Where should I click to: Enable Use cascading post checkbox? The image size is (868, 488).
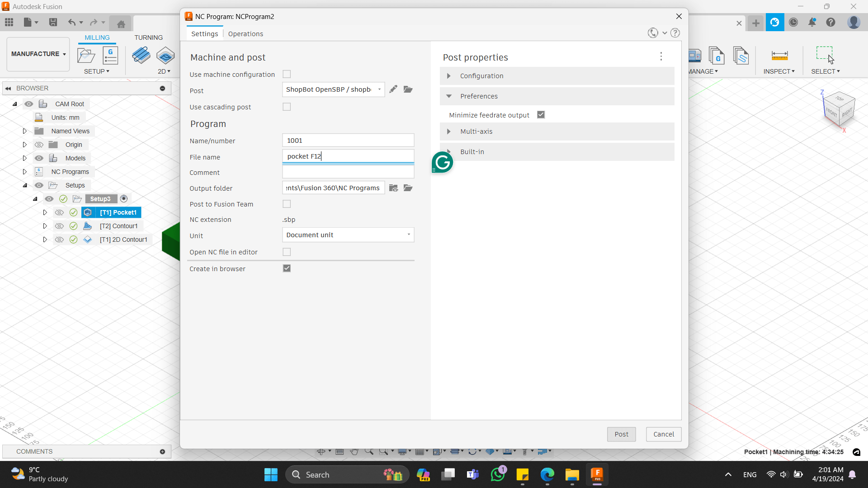(287, 107)
